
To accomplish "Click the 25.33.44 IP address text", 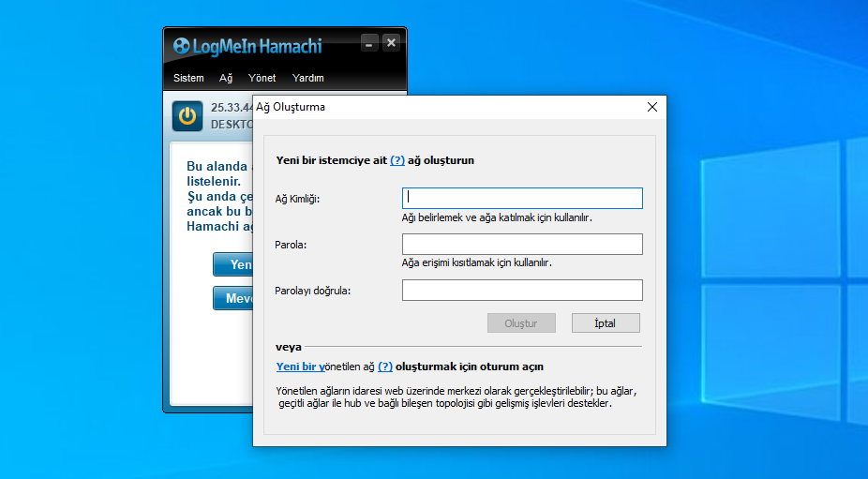I will click(232, 107).
